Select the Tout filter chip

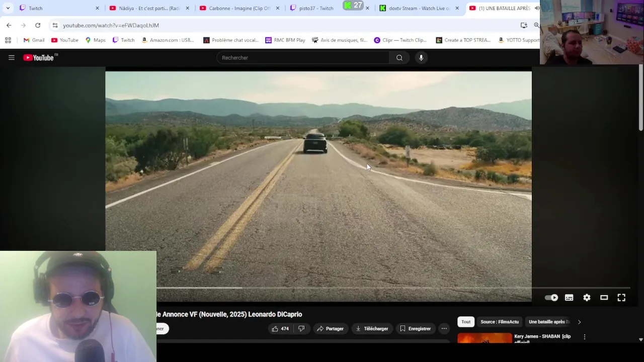[466, 322]
